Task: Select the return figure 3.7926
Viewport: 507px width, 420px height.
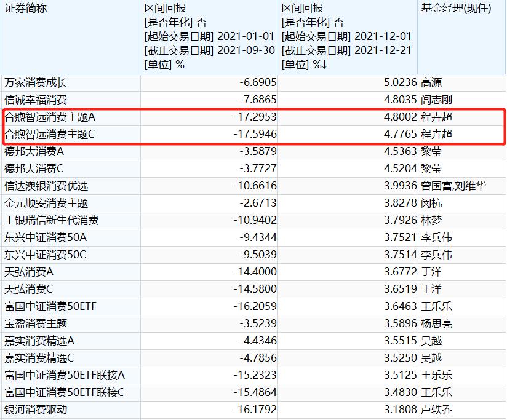Action: pos(401,220)
